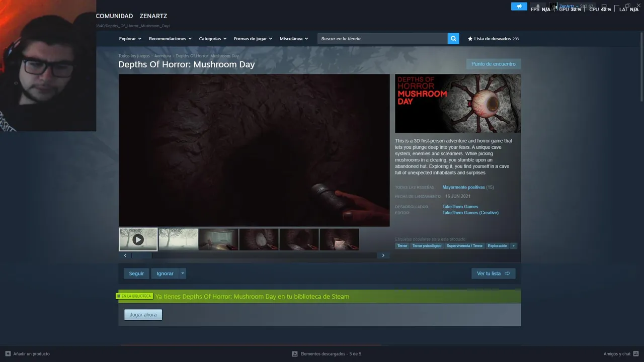This screenshot has width=644, height=362.
Task: Click the Ignorar button
Action: point(165,274)
